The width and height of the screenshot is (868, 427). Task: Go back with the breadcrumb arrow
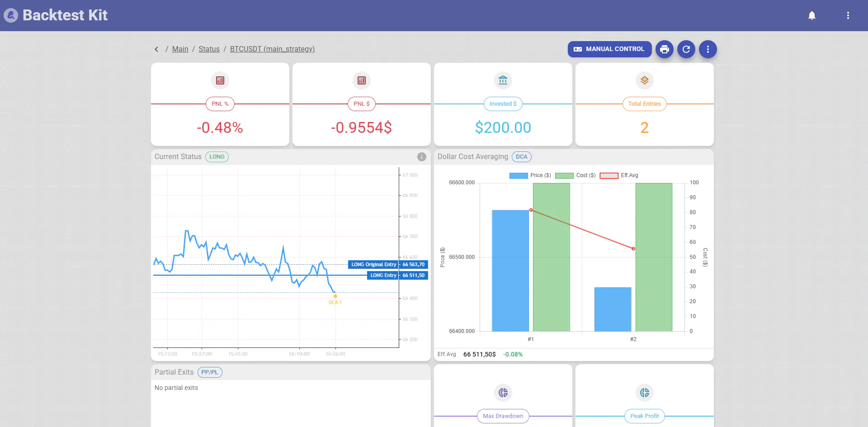point(156,49)
